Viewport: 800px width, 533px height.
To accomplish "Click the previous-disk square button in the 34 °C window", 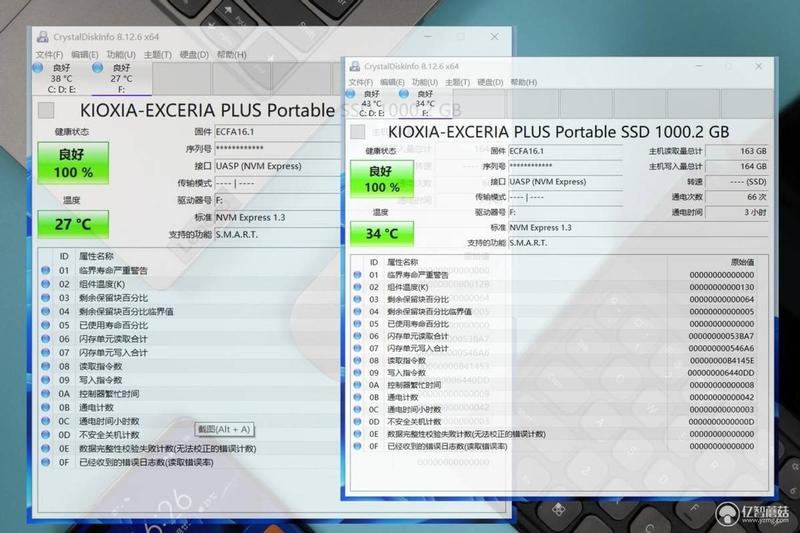I will click(358, 132).
